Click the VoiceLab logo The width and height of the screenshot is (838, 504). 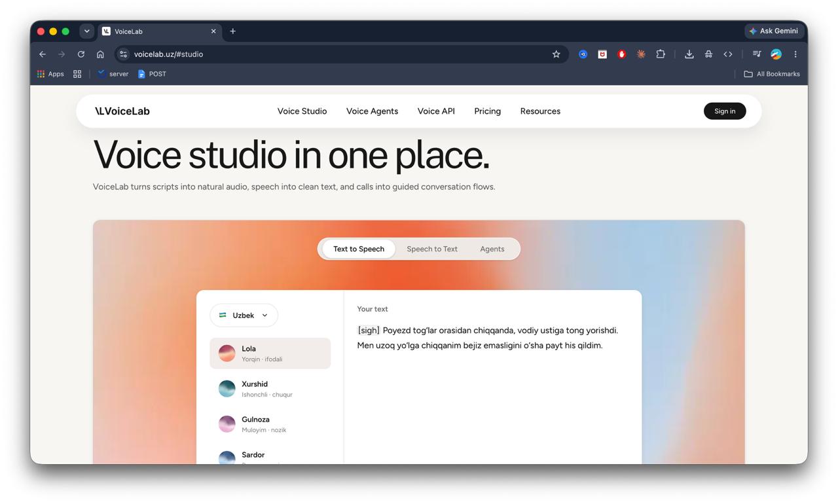122,111
